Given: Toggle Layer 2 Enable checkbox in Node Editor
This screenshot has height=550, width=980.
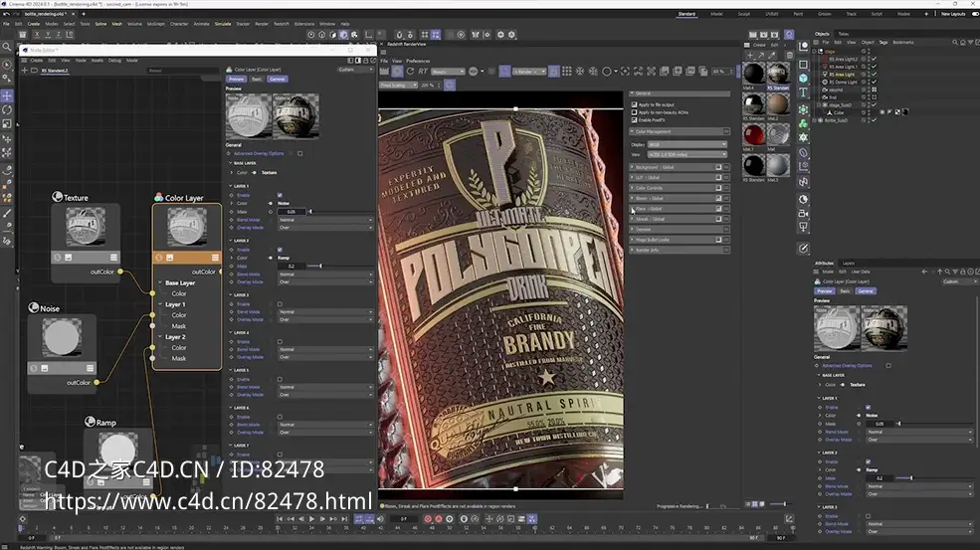Looking at the screenshot, I should click(280, 250).
